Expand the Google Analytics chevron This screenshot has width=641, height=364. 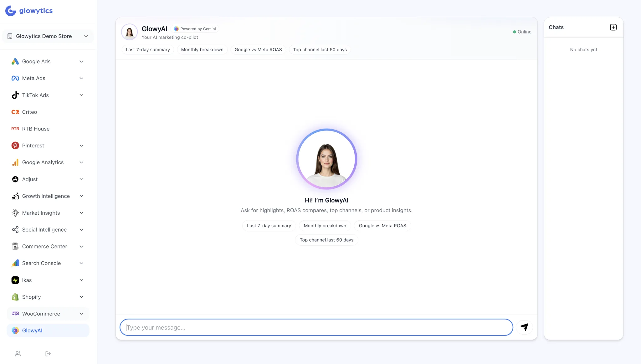click(x=81, y=162)
